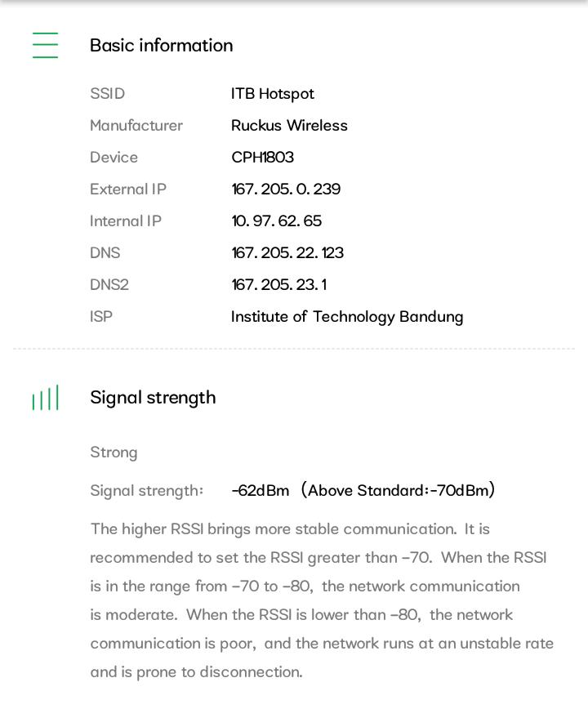Click the Basic information list icon
Screen dimensions: 588x709
[46, 45]
